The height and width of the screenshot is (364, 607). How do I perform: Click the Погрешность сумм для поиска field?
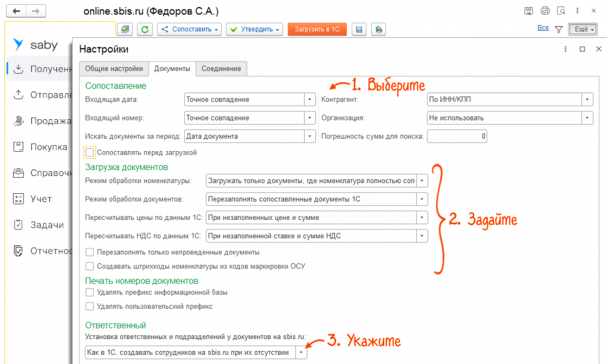(x=458, y=136)
